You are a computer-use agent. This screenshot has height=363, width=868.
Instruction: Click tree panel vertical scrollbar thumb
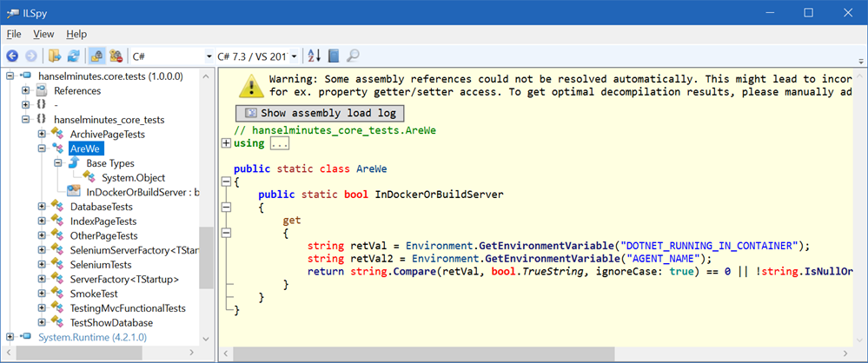click(x=206, y=258)
